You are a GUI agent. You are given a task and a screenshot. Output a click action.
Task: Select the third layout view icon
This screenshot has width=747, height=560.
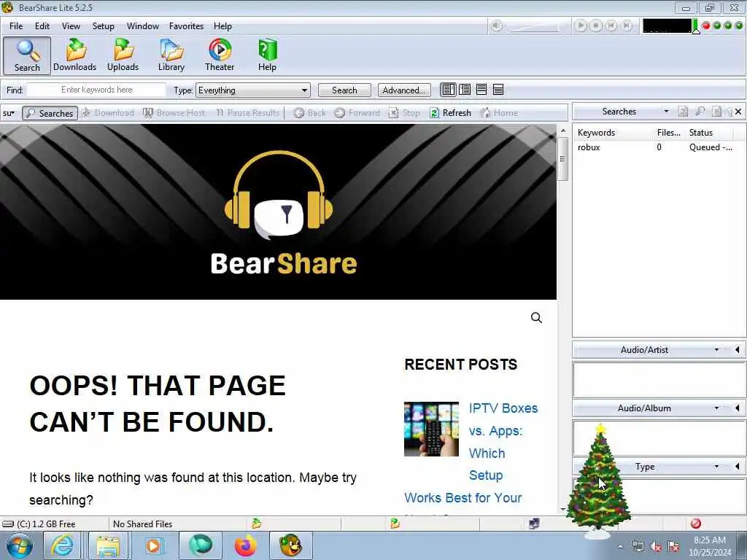click(481, 90)
